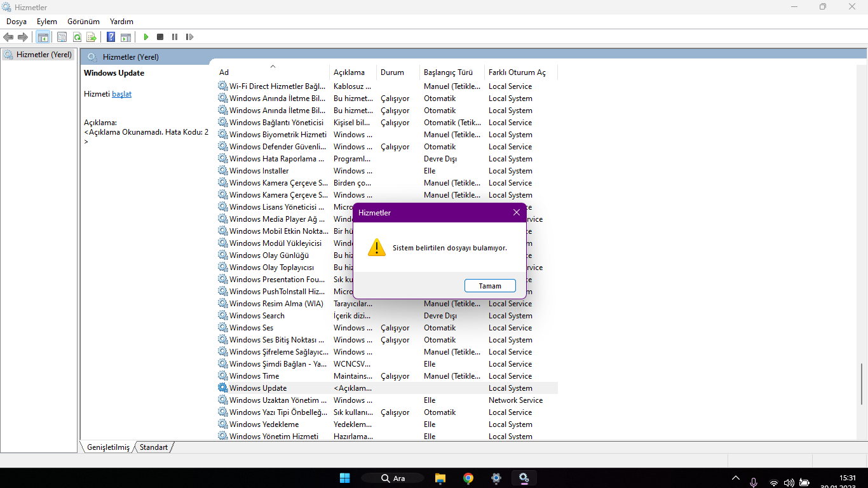Click the Forward arrow in the toolbar

pyautogui.click(x=23, y=37)
